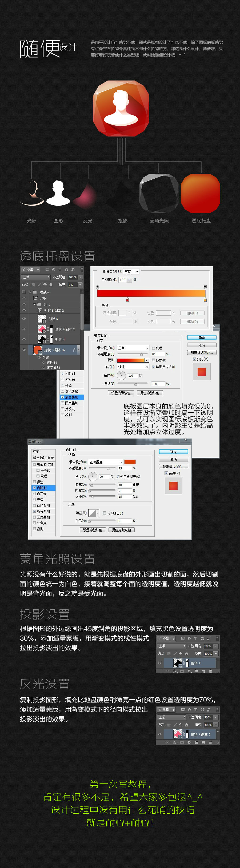Lock position icon in 30% opacity panel
The height and width of the screenshot is (868, 240).
click(181, 654)
